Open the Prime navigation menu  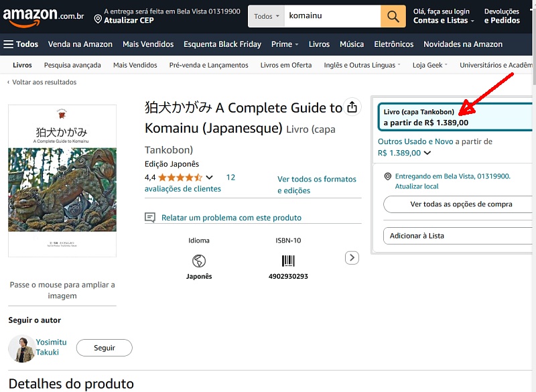[285, 44]
